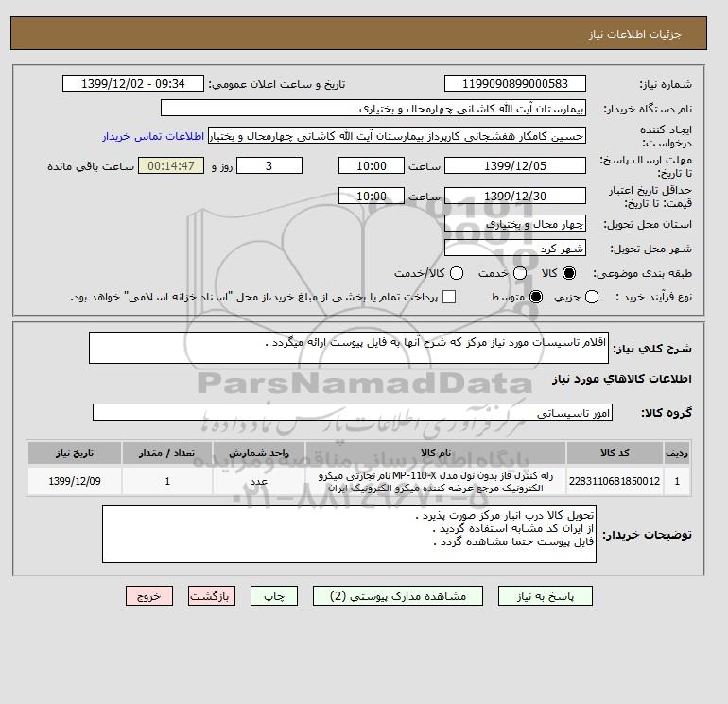The height and width of the screenshot is (704, 728).
Task: Click the goods group field امور تاسیساتی
Action: 353,412
